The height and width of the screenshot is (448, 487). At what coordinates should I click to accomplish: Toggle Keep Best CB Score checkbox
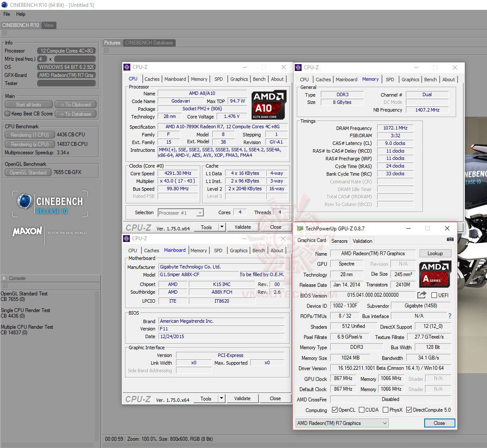pyautogui.click(x=8, y=114)
